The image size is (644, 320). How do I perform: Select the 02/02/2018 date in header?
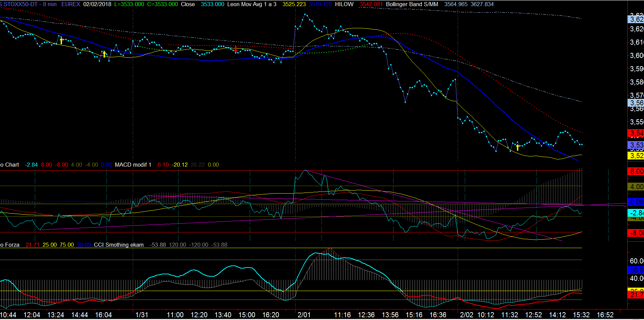(x=97, y=4)
